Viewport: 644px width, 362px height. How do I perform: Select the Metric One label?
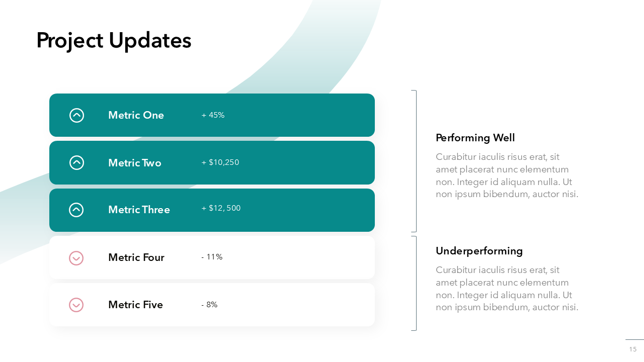pyautogui.click(x=136, y=115)
